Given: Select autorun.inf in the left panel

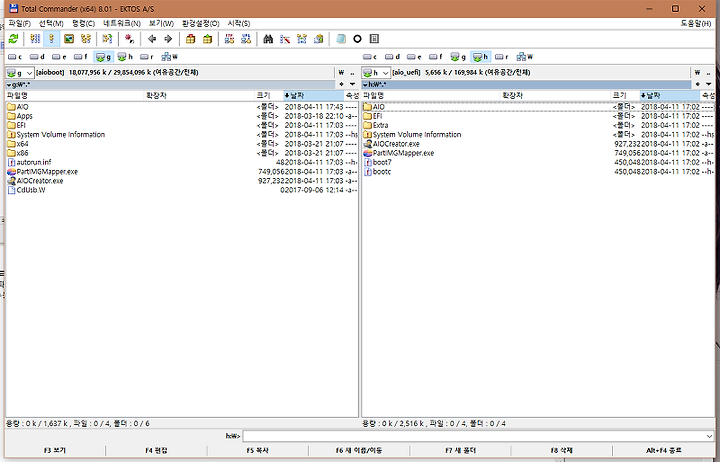Looking at the screenshot, I should point(29,162).
